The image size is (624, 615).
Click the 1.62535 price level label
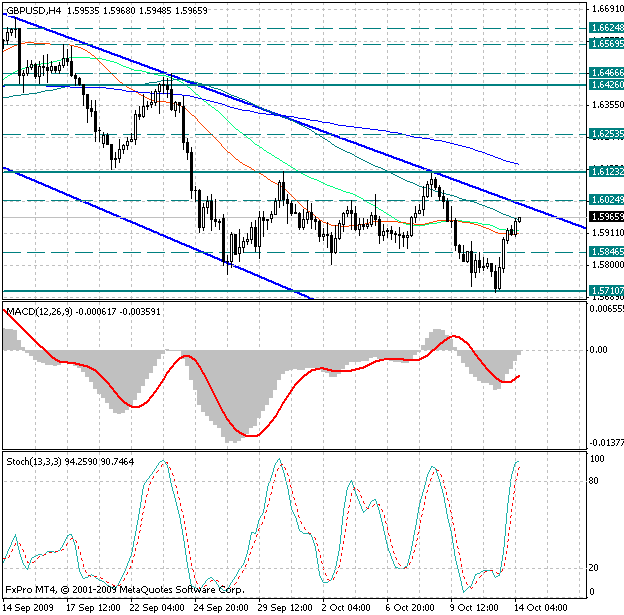coord(605,133)
